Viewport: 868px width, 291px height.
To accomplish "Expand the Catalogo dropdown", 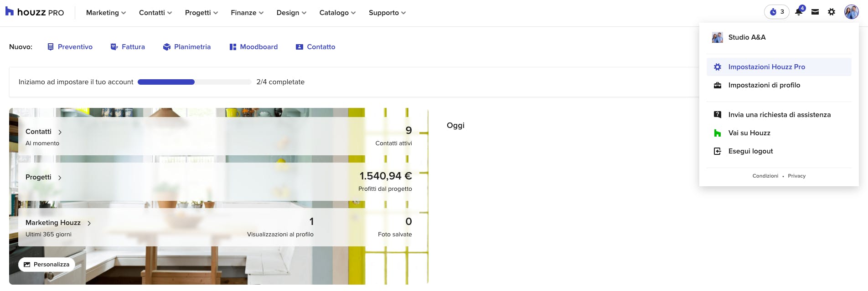I will tap(337, 13).
